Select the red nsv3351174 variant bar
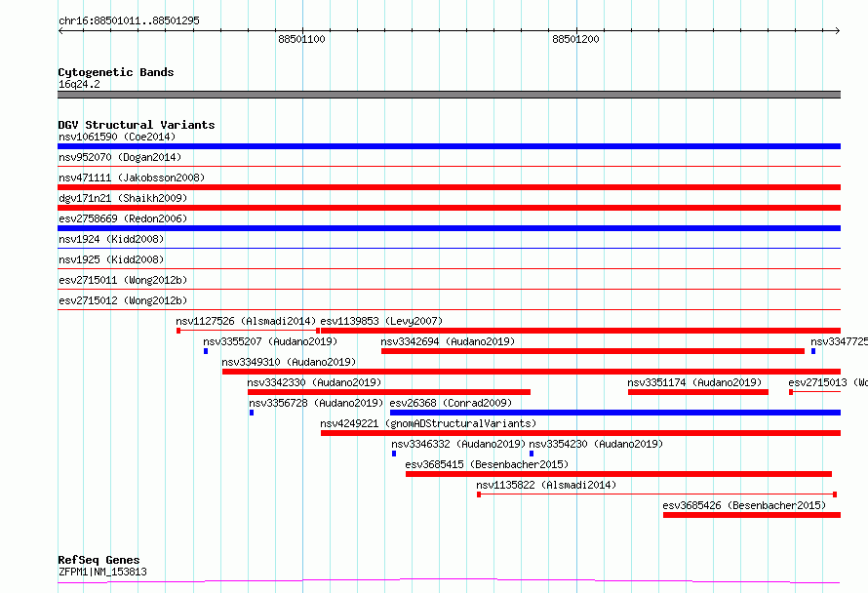 (x=698, y=392)
